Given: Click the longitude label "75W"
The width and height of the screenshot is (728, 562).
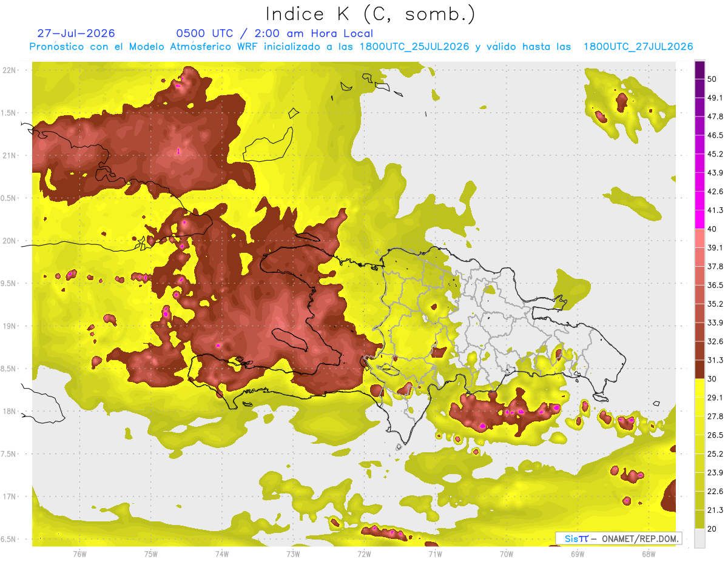Looking at the screenshot, I should coord(151,554).
